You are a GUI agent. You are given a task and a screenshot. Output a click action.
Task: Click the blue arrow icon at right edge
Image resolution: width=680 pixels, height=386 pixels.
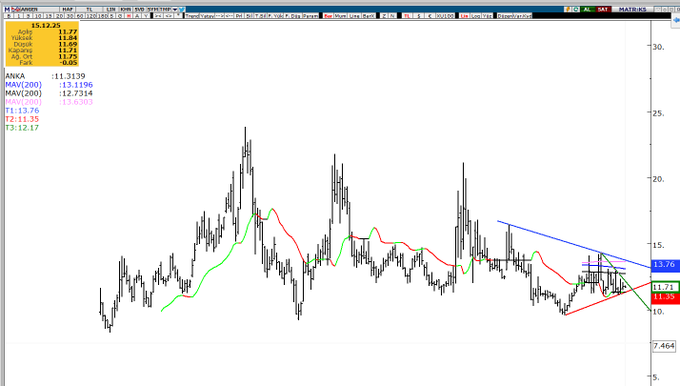coord(677,20)
